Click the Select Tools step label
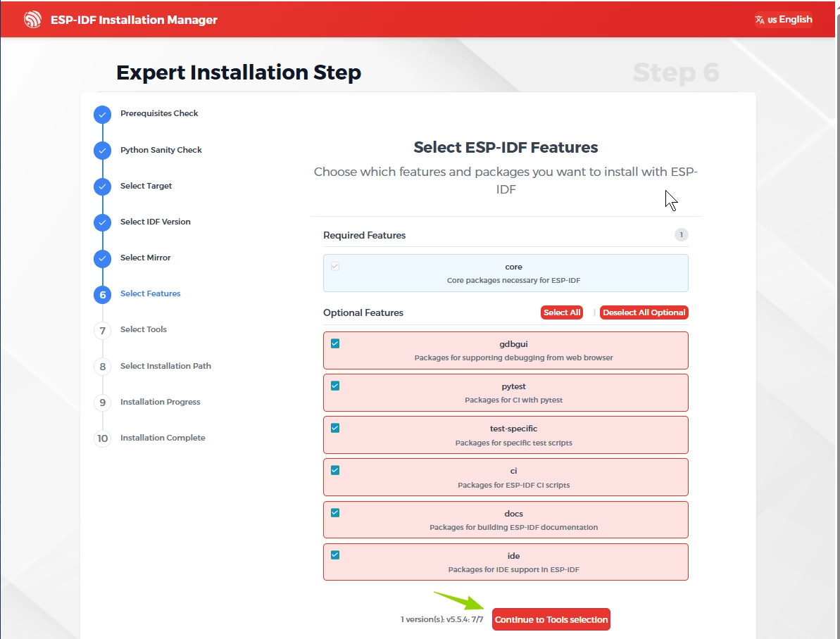The width and height of the screenshot is (840, 639). coord(143,329)
